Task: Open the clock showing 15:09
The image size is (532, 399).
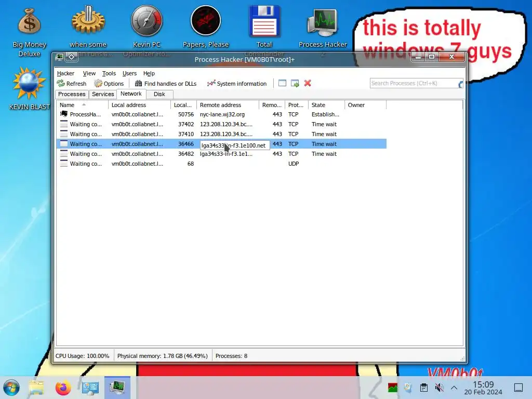Action: point(483,388)
